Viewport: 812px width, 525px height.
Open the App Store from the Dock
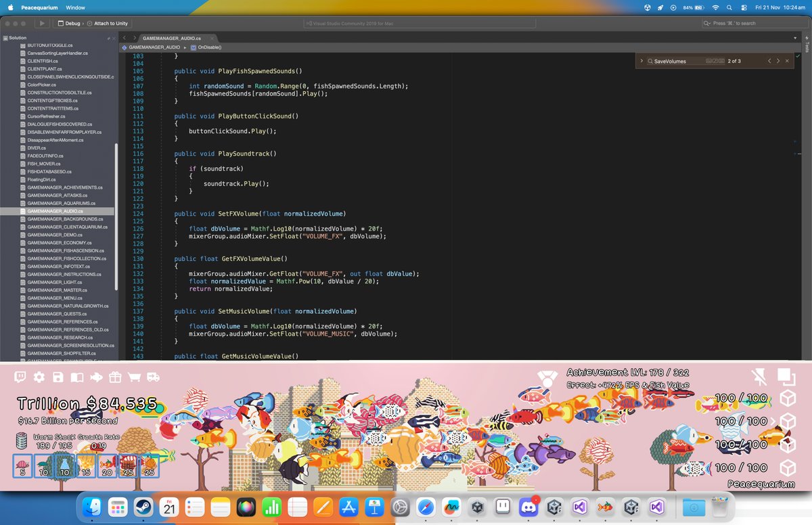pyautogui.click(x=348, y=507)
